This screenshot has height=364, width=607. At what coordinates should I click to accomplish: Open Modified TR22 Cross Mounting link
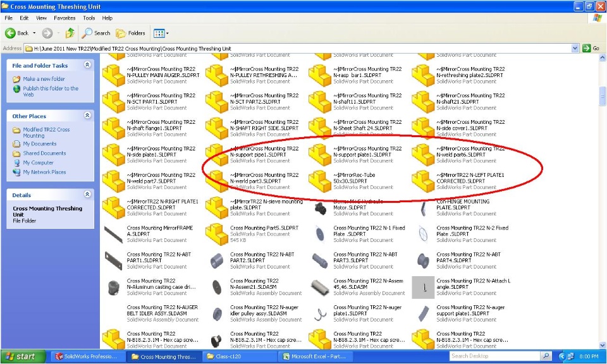pyautogui.click(x=46, y=132)
